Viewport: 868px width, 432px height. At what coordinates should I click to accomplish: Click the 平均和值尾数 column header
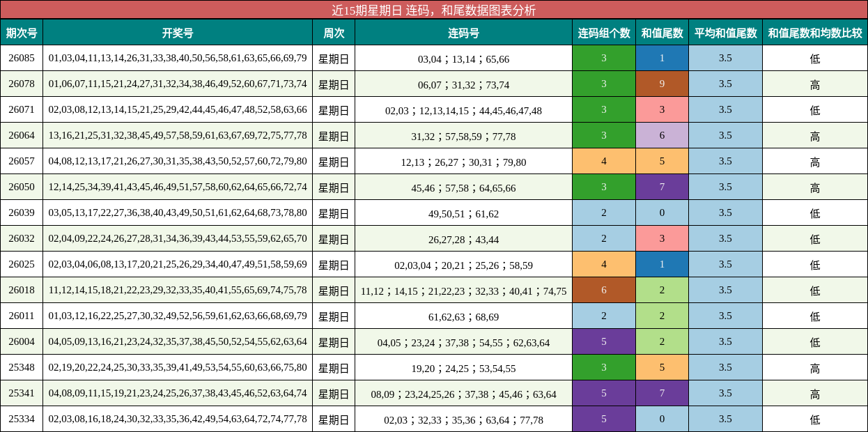(724, 33)
